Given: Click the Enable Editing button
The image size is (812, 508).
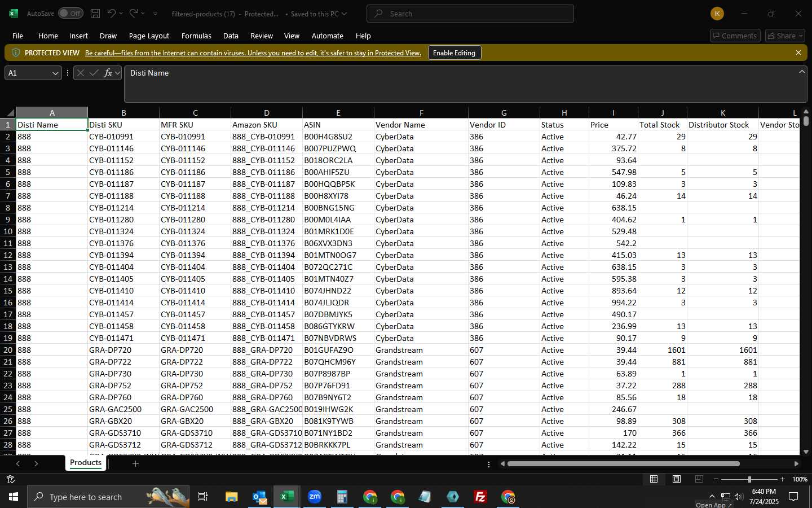Looking at the screenshot, I should click(454, 52).
